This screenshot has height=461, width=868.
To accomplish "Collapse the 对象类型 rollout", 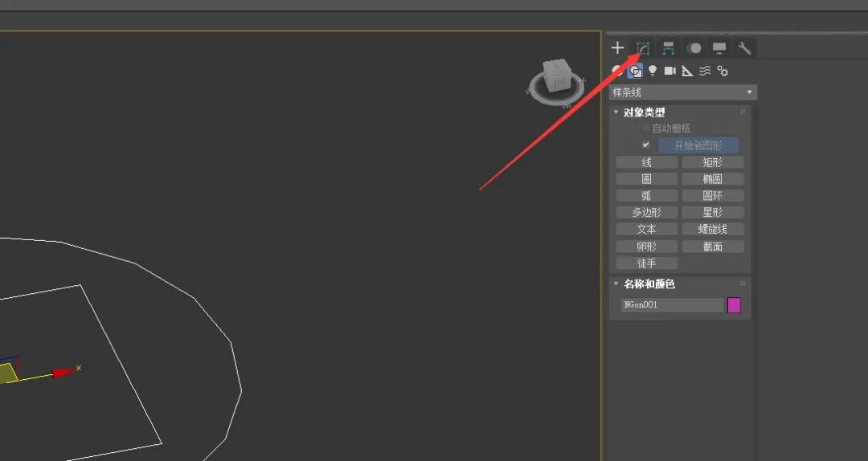I will pos(616,112).
